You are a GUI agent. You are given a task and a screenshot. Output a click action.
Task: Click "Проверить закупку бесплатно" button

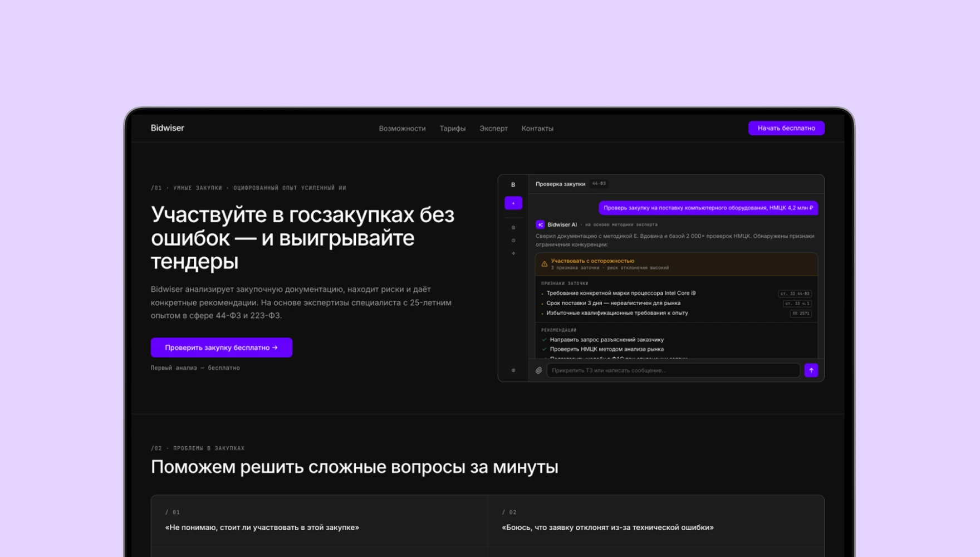(221, 348)
